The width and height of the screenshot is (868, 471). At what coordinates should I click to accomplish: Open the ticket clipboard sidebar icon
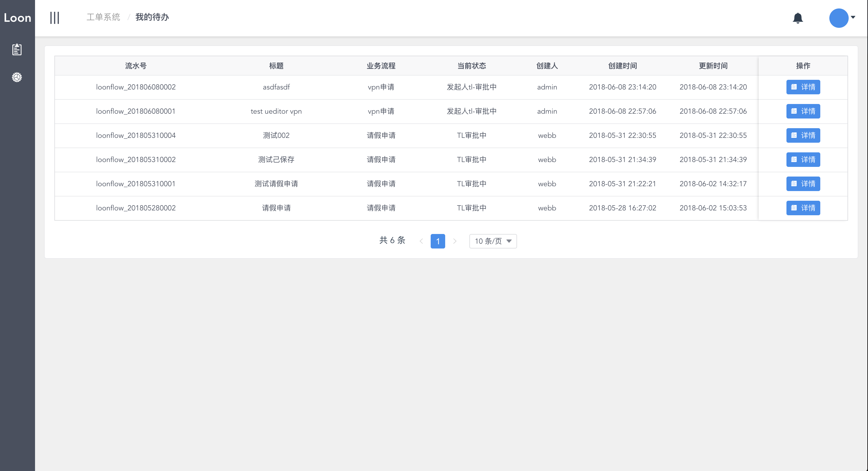click(17, 50)
